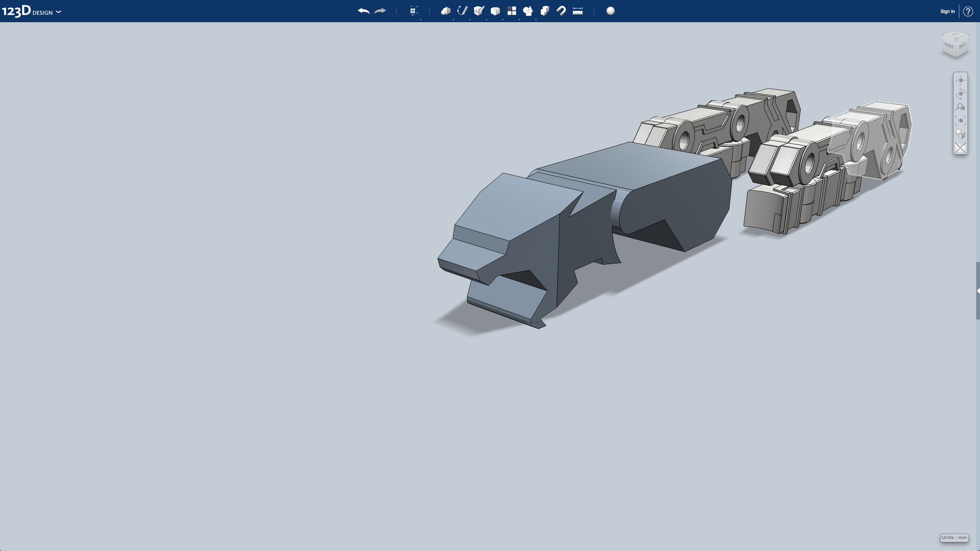Image resolution: width=980 pixels, height=551 pixels.
Task: Open the Material sphere picker
Action: pyautogui.click(x=611, y=11)
